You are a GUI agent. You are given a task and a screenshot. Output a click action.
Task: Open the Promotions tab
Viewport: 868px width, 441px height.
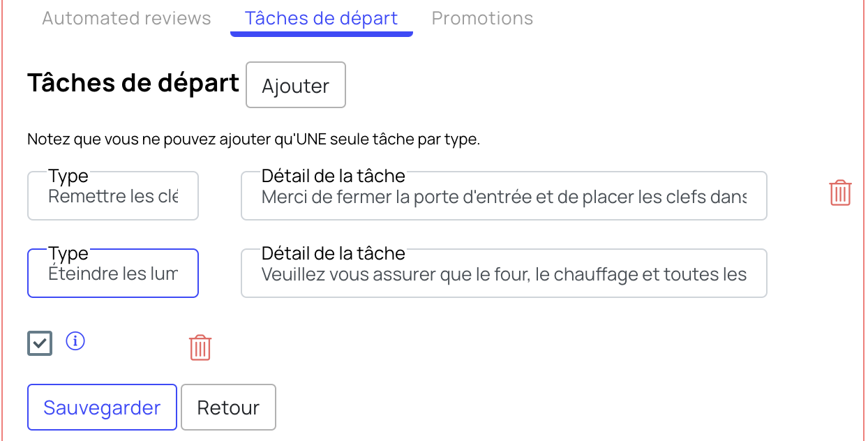[x=482, y=18]
